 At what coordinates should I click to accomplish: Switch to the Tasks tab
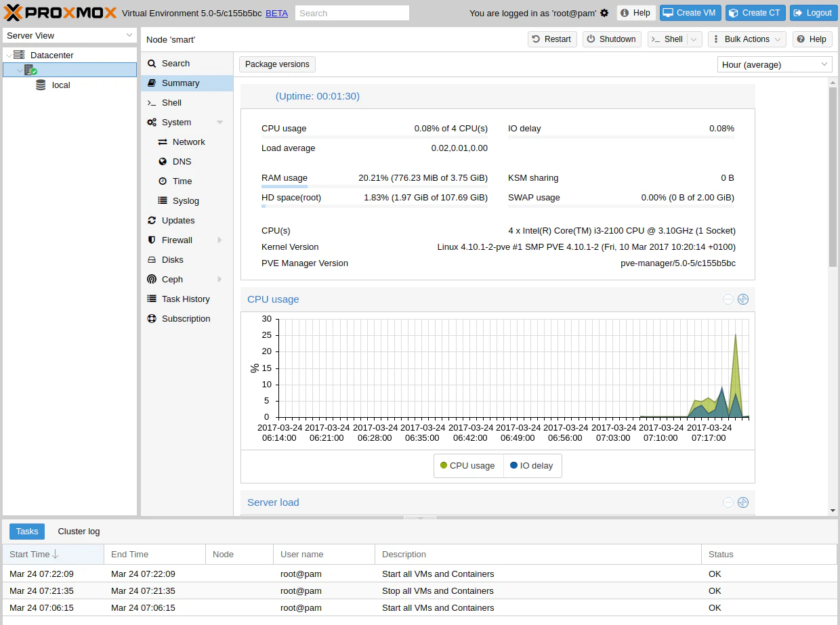coord(27,532)
